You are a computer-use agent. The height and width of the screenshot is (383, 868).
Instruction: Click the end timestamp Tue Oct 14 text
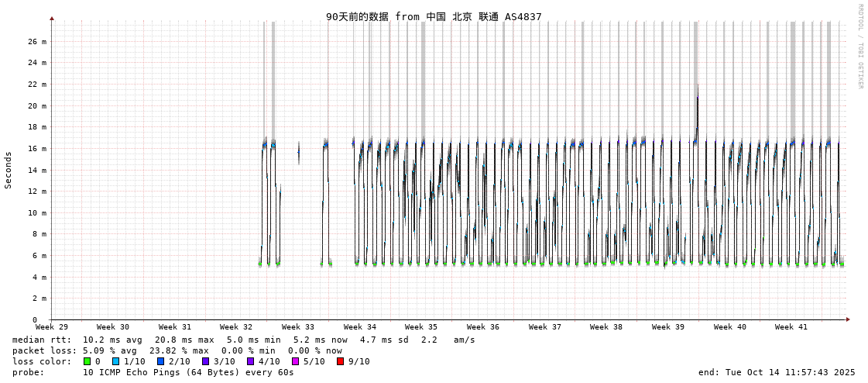(x=777, y=372)
